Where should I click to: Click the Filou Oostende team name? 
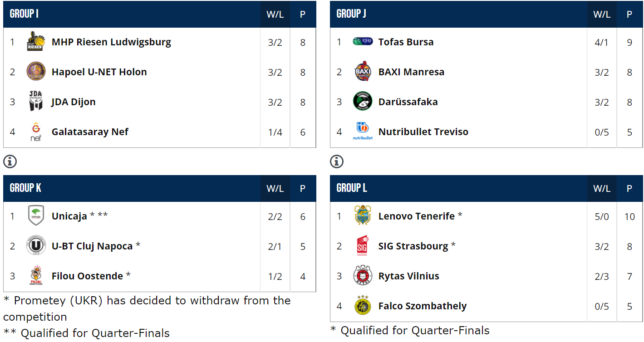click(x=87, y=276)
